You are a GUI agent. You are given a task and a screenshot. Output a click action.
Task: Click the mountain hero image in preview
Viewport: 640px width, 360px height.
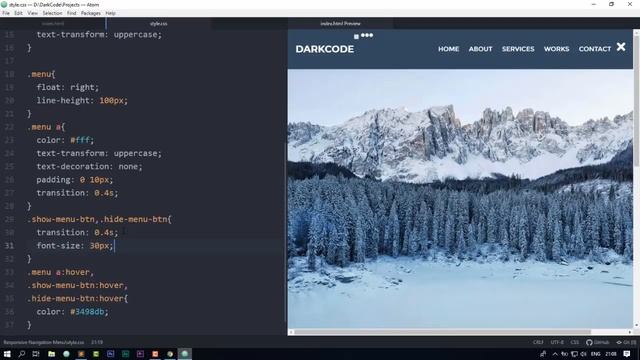click(460, 198)
